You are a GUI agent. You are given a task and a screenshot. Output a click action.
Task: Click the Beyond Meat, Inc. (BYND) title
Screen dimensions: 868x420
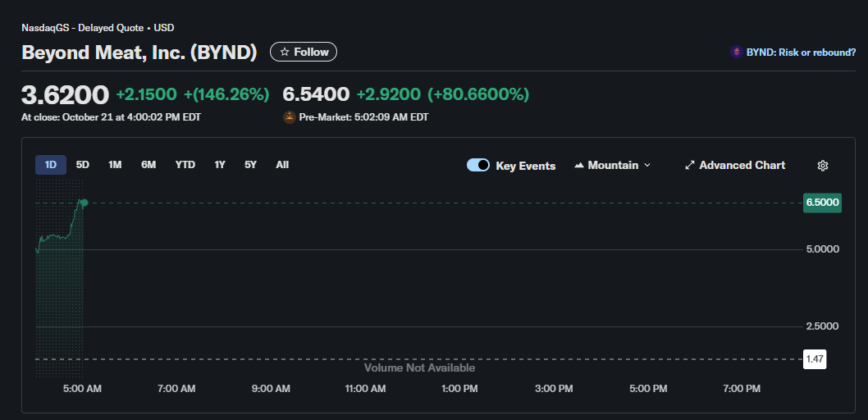tap(139, 52)
